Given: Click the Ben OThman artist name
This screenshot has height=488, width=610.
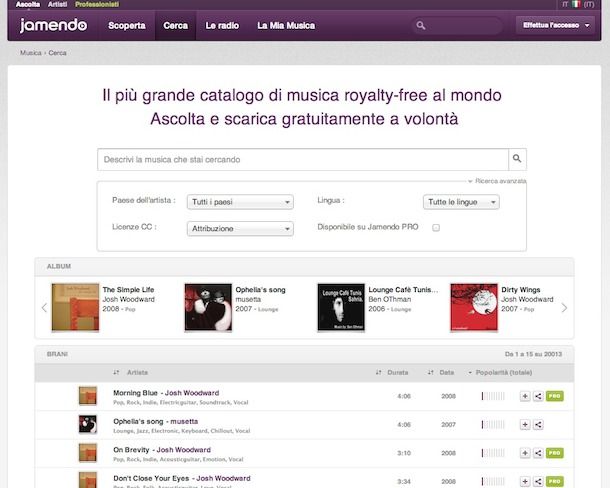Looking at the screenshot, I should tap(390, 299).
